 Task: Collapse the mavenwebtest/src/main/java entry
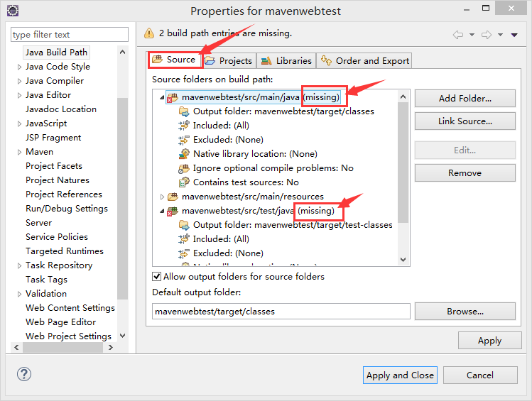click(x=162, y=98)
